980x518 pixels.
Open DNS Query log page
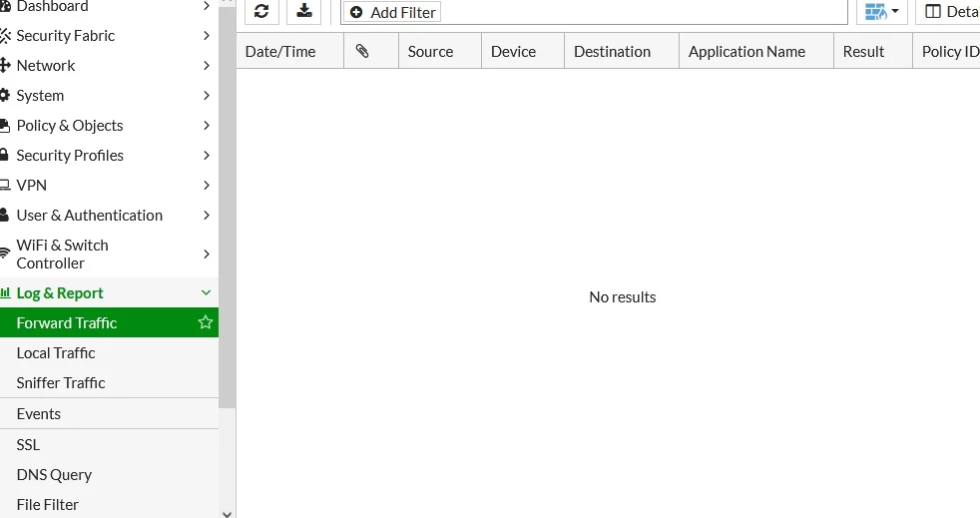pos(110,475)
